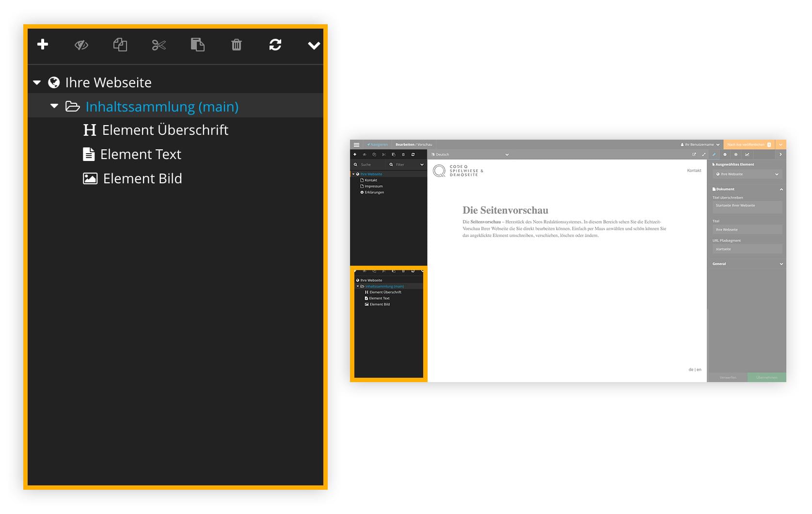The image size is (812, 514).
Task: Collapse panel using large chevron down
Action: (x=314, y=45)
